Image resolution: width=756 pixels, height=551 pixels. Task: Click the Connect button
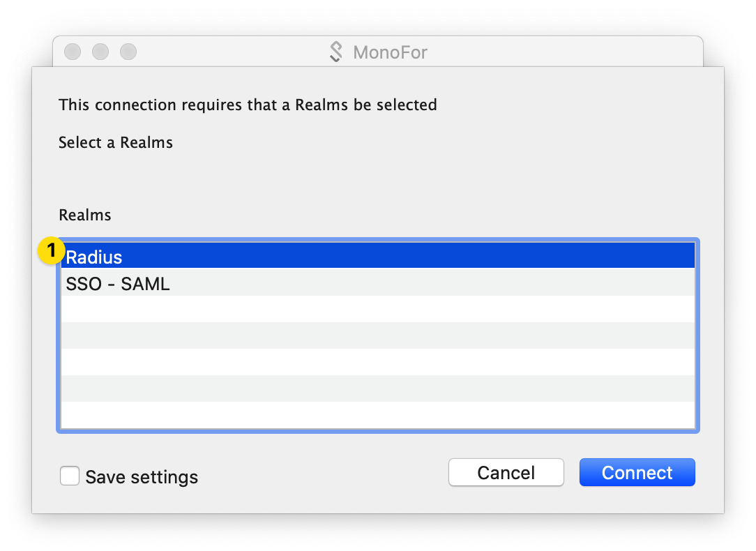pyautogui.click(x=637, y=472)
